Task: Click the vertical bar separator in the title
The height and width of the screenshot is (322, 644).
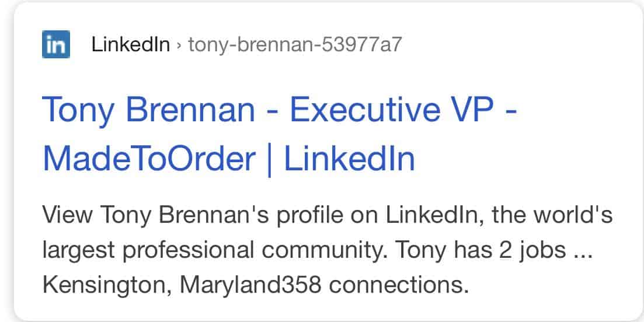Action: point(269,160)
